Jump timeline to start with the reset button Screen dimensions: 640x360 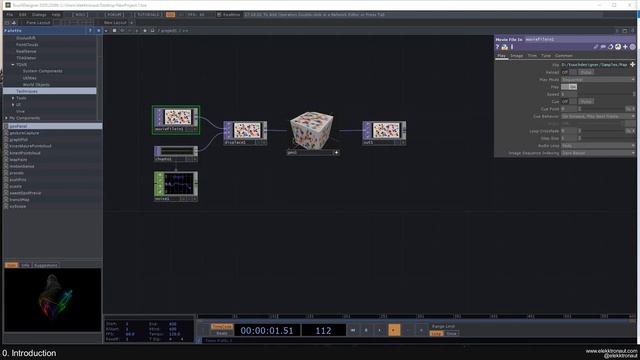353,330
